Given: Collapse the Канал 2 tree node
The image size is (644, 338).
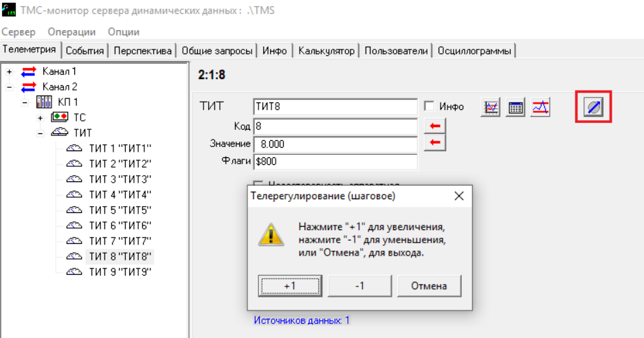Looking at the screenshot, I should 10,87.
